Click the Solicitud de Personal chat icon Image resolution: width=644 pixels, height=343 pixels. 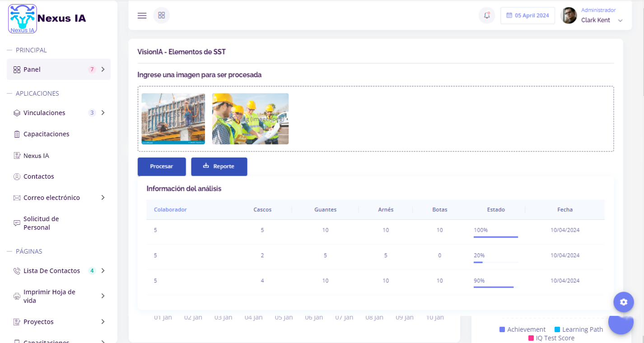click(x=17, y=223)
